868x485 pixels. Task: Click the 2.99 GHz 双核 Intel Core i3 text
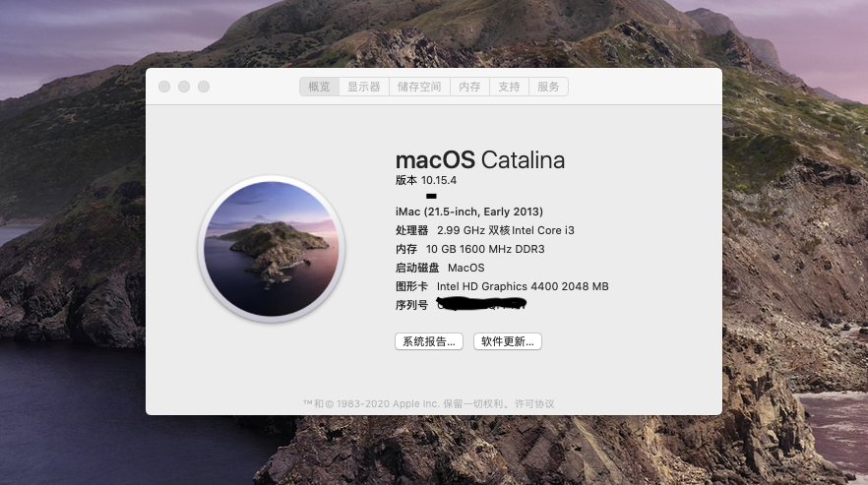click(x=506, y=230)
